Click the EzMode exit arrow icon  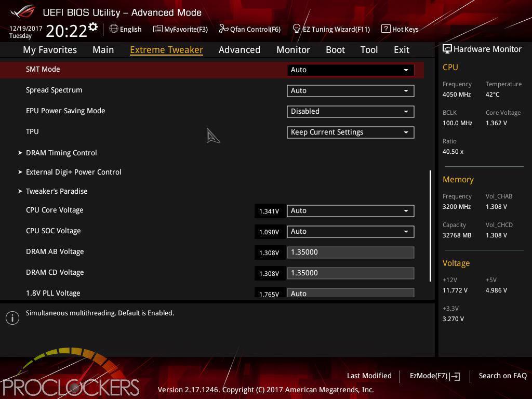pyautogui.click(x=455, y=376)
